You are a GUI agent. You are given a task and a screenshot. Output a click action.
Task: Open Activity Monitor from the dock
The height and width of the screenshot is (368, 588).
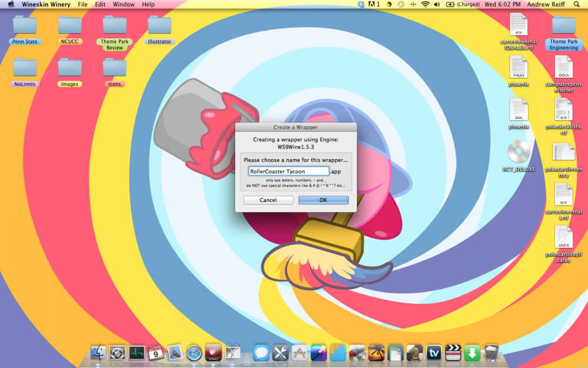tap(136, 353)
